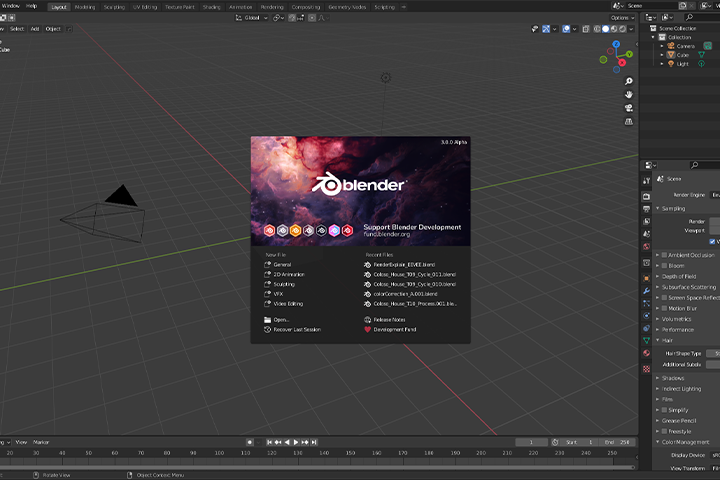Open the Material properties sphere icon
Screen dimensions: 720x480
point(647,353)
